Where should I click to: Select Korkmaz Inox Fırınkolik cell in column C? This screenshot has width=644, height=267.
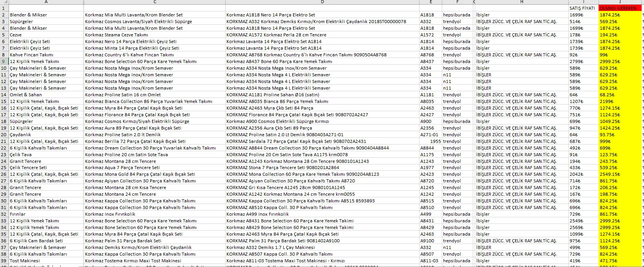[x=155, y=214]
